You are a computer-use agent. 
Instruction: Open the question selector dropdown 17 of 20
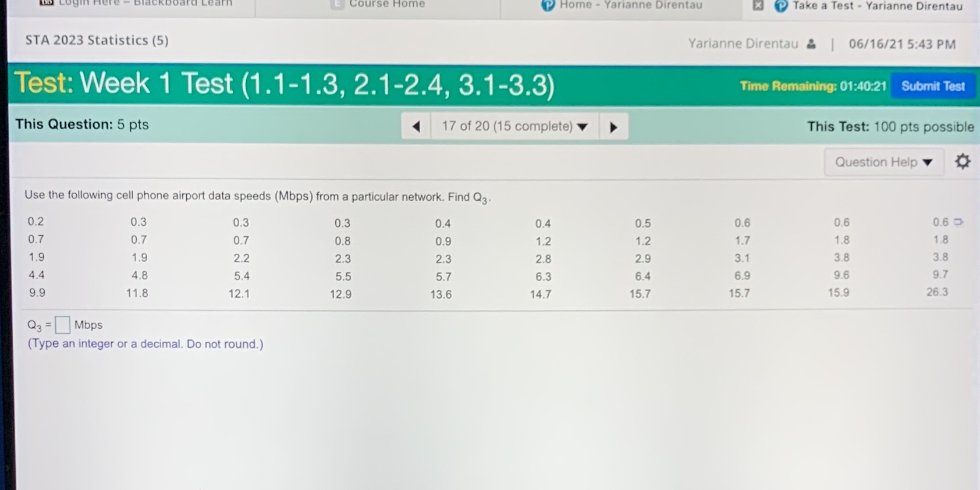coord(514,126)
